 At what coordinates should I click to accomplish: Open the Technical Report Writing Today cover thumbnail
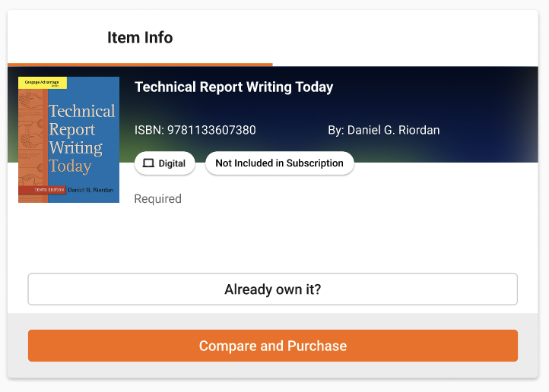click(68, 140)
